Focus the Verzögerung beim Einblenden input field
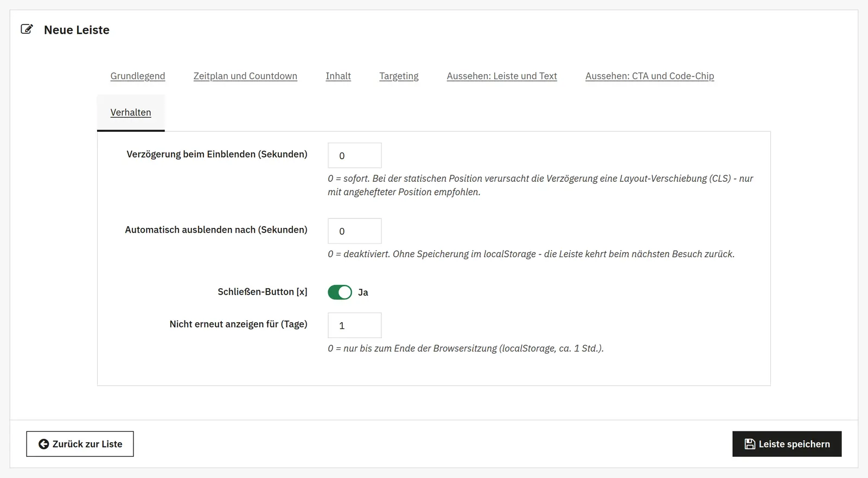 point(355,156)
